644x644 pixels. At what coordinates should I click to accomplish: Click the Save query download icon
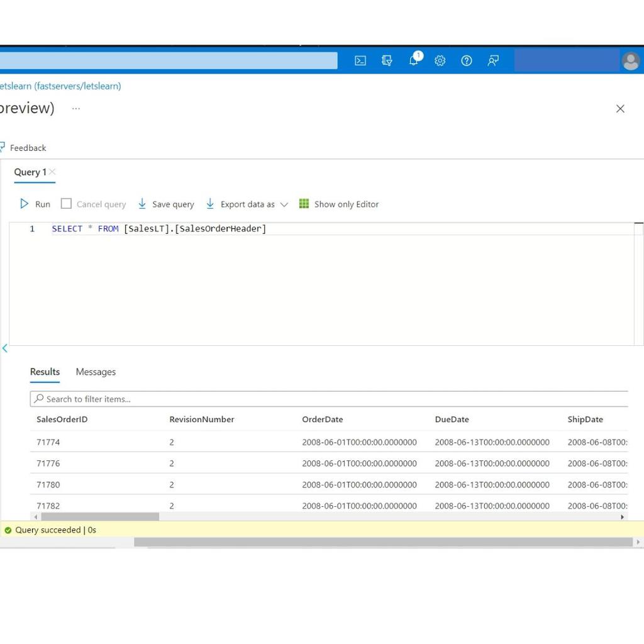click(x=142, y=204)
